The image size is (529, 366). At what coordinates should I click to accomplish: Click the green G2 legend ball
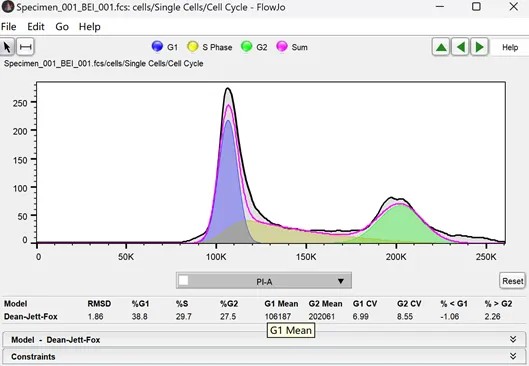coord(247,47)
